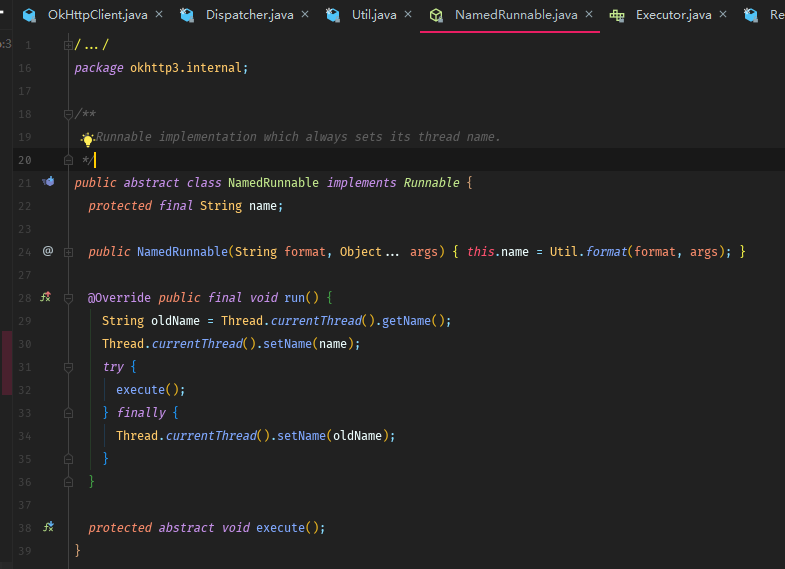The width and height of the screenshot is (785, 569).
Task: Click the Executor.java tab file icon
Action: tap(617, 15)
